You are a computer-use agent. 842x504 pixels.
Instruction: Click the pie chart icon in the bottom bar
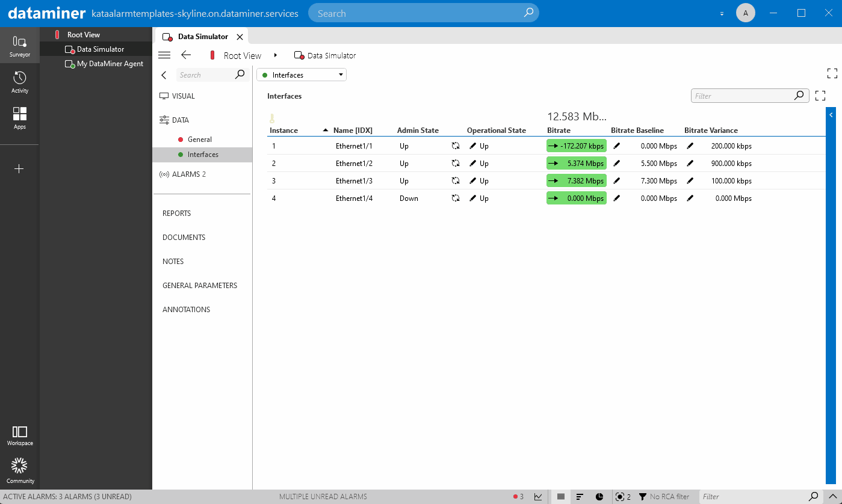[599, 496]
